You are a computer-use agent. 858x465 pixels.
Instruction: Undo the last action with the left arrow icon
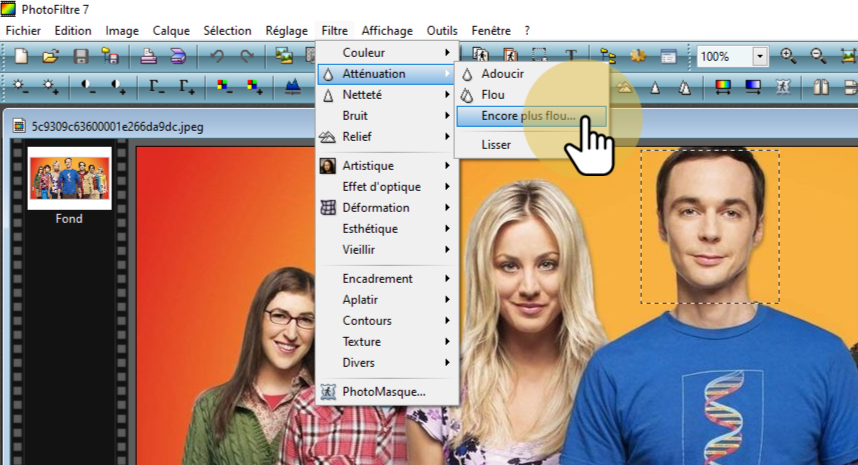(x=217, y=56)
